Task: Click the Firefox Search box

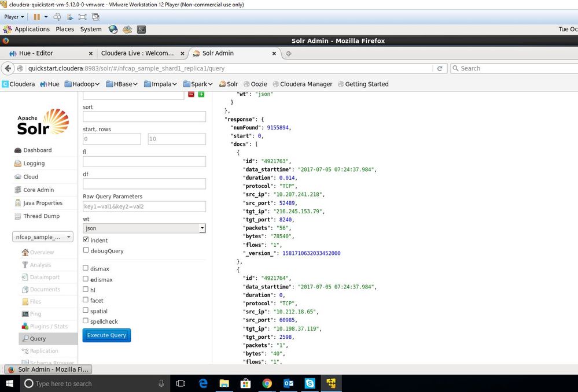Action: tap(514, 69)
